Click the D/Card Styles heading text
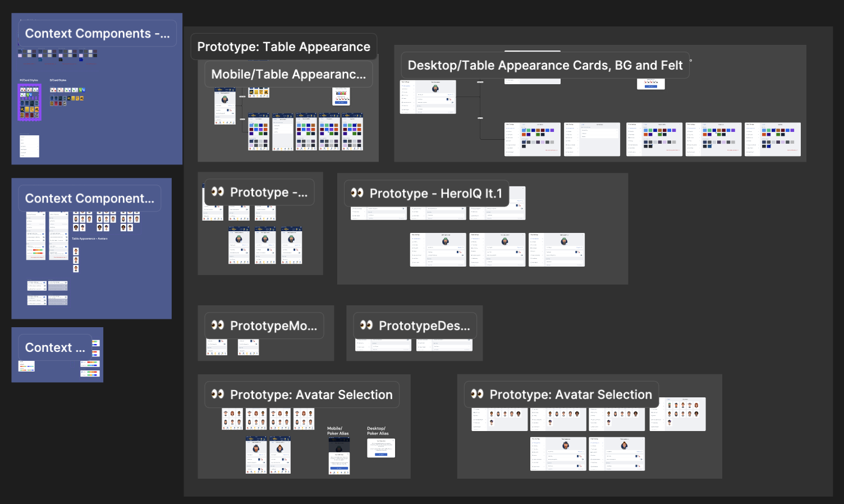This screenshot has height=504, width=844. coord(58,80)
